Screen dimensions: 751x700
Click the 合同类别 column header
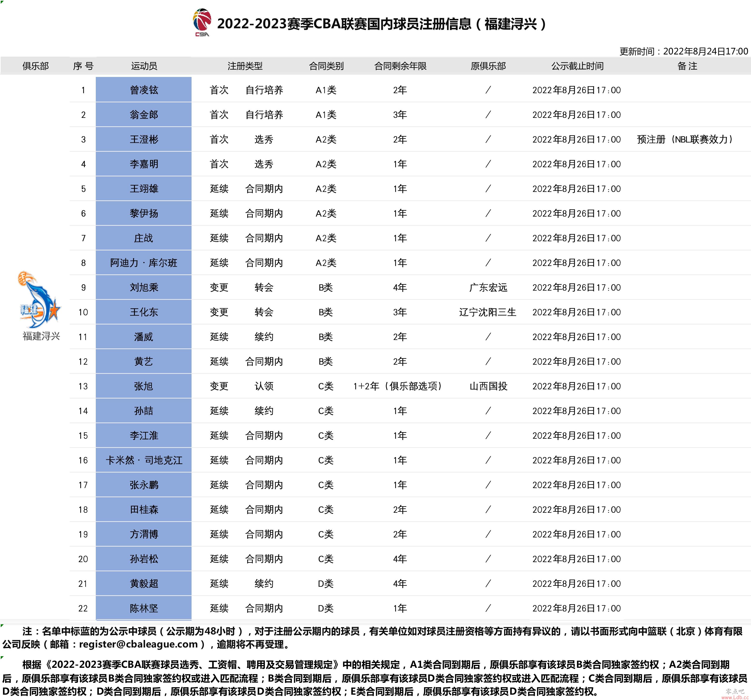pyautogui.click(x=326, y=66)
